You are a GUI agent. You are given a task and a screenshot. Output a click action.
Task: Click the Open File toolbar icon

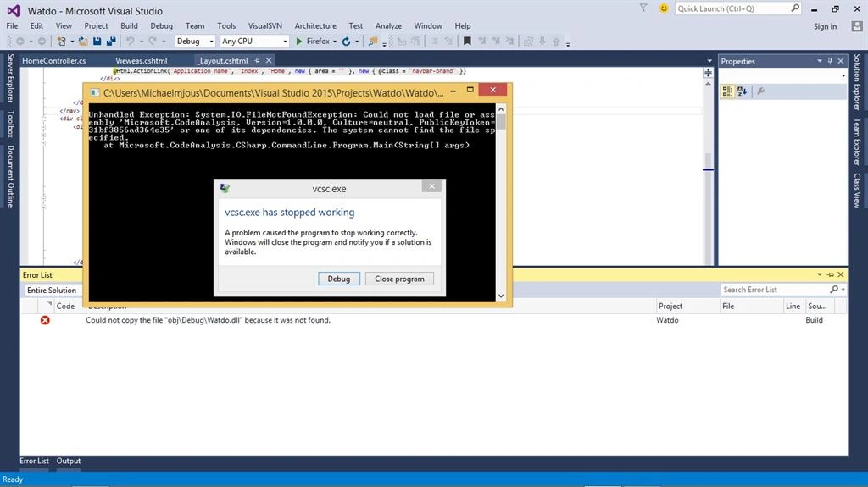pyautogui.click(x=83, y=41)
